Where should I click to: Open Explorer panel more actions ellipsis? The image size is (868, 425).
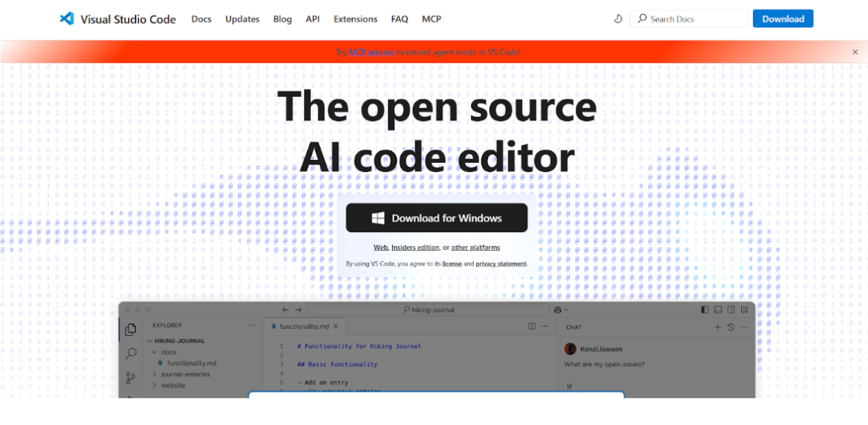tap(252, 325)
